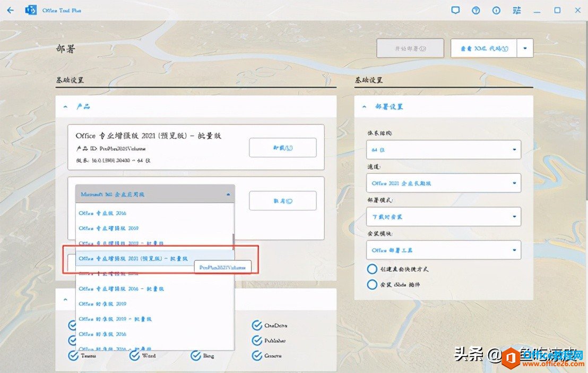Screen dimensions: 588x373
Task: Click the back arrow in the title bar
Action: [10, 10]
